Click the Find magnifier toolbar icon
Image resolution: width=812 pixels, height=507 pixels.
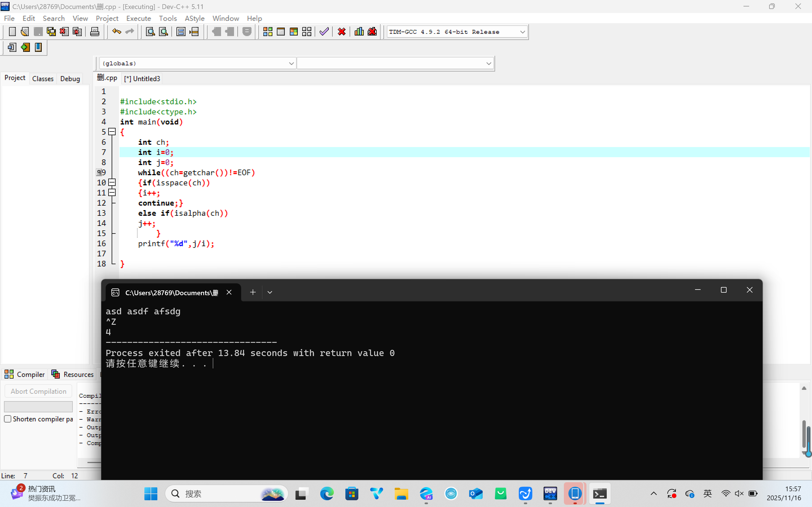tap(150, 32)
